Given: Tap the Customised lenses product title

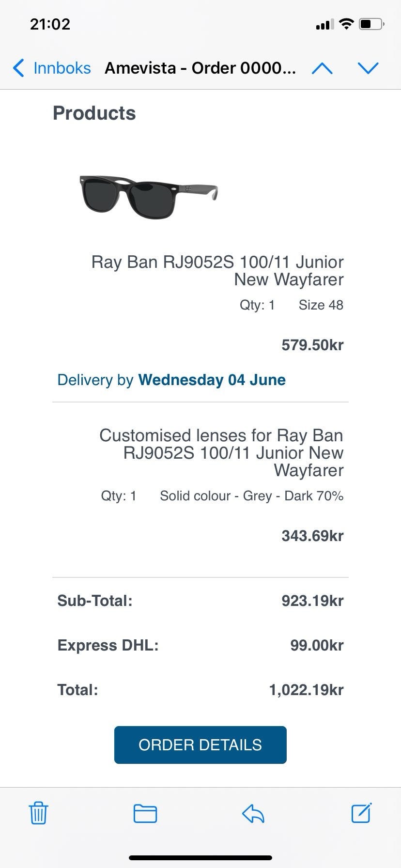Looking at the screenshot, I should pyautogui.click(x=221, y=452).
